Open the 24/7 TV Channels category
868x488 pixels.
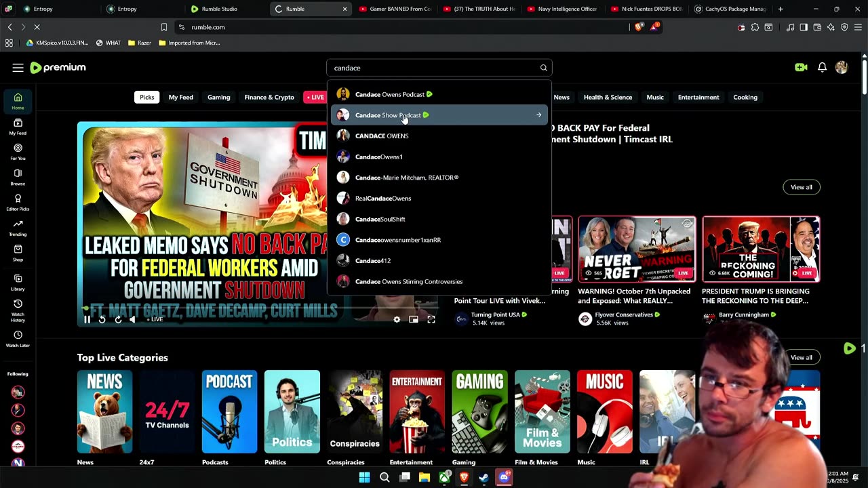[167, 411]
